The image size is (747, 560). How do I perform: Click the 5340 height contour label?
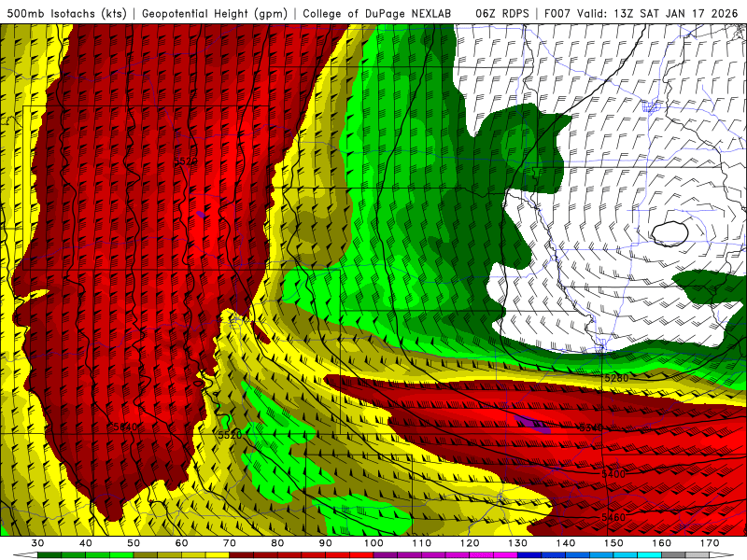tap(592, 427)
